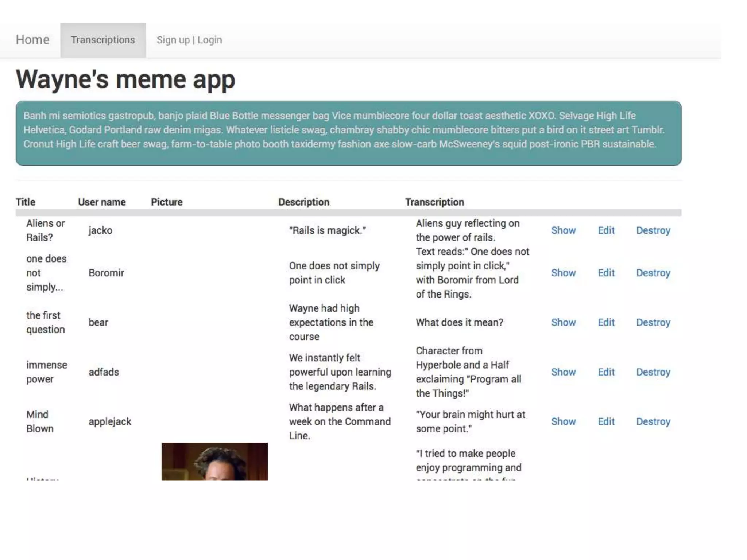The width and height of the screenshot is (747, 560).
Task: Click the meme picture thumbnail
Action: tap(214, 462)
